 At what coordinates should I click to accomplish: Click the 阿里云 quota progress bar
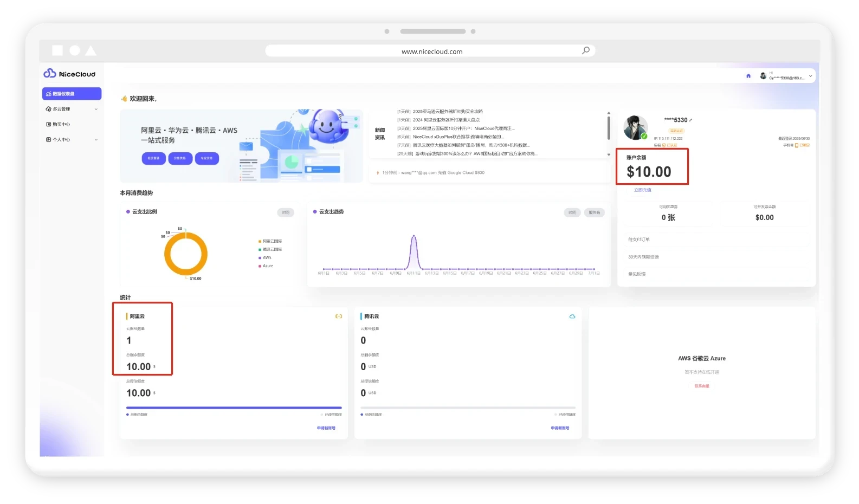[234, 408]
